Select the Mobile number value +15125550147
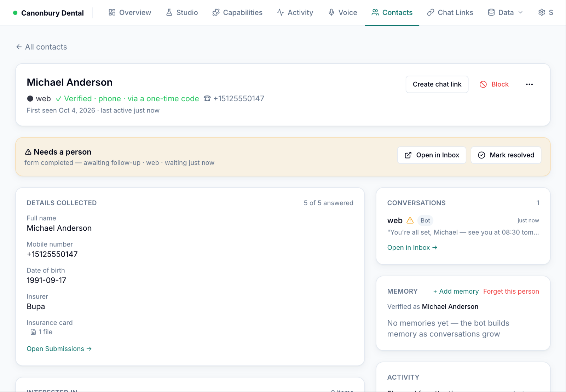This screenshot has width=566, height=392. point(52,254)
